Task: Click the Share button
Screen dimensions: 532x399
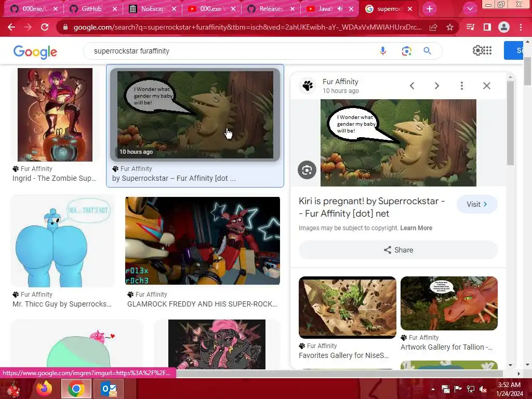Action: pyautogui.click(x=398, y=250)
